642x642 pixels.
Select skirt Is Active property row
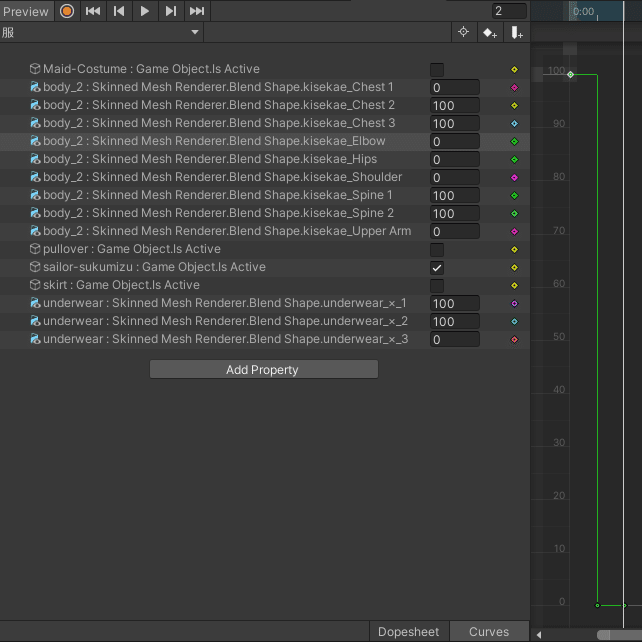[x=264, y=285]
